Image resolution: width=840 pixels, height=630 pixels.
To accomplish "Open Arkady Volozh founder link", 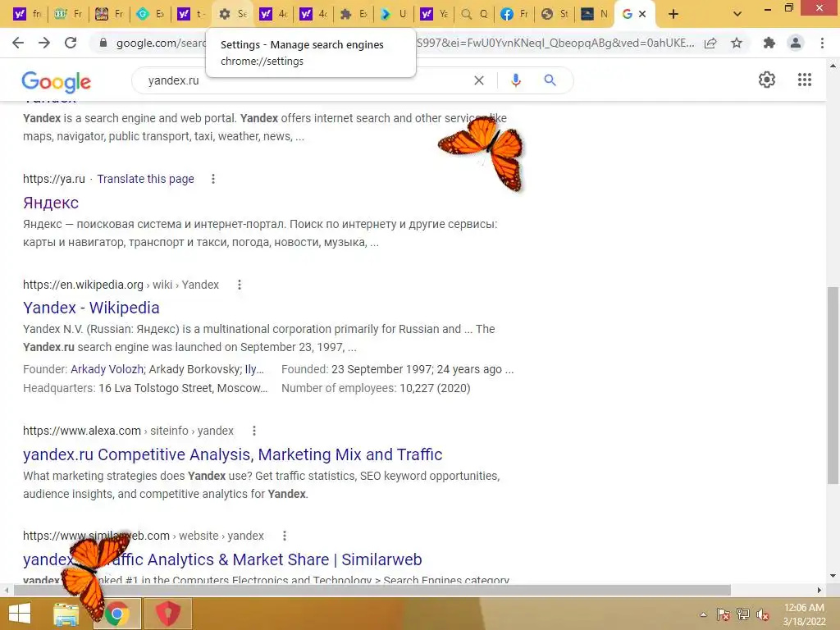I will point(107,369).
